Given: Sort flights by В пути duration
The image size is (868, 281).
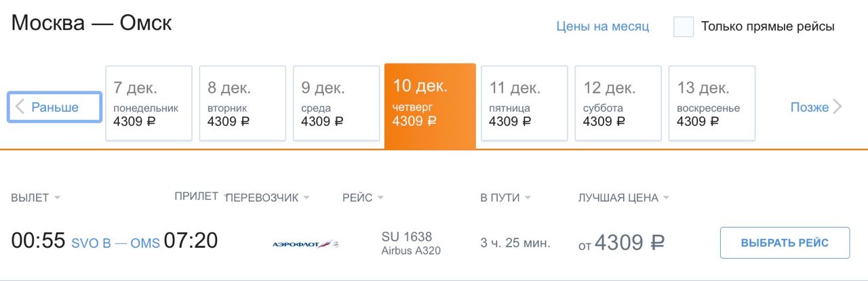Looking at the screenshot, I should coord(505,198).
